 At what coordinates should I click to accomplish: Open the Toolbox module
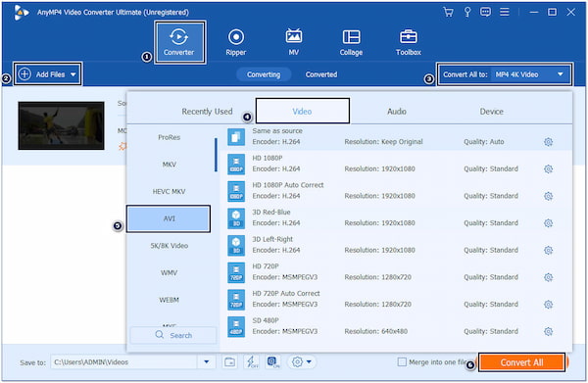(409, 42)
